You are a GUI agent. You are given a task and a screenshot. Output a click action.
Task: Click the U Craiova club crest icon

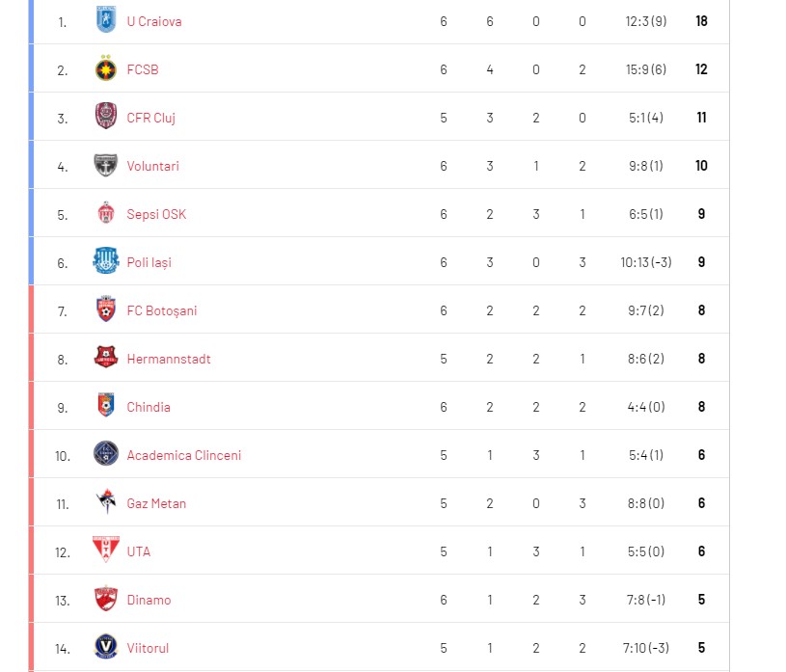pyautogui.click(x=105, y=20)
